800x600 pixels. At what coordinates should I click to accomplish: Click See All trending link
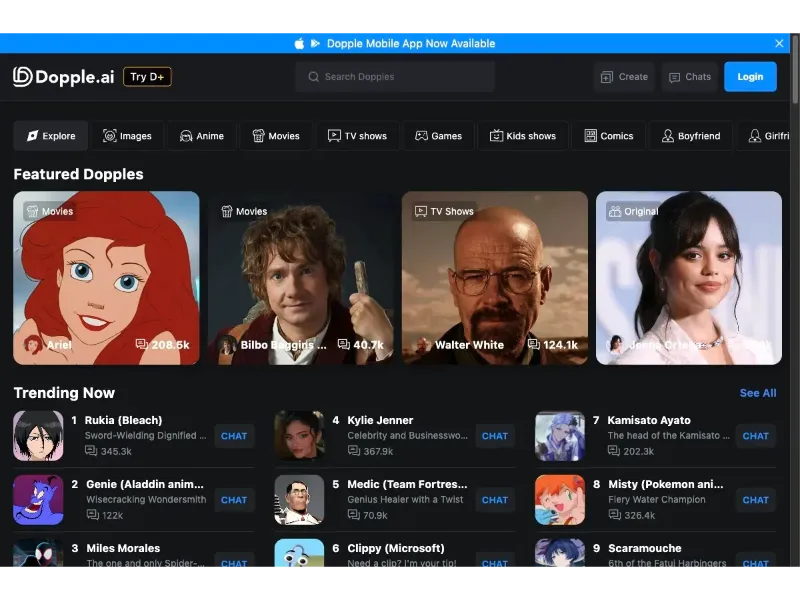coord(757,393)
